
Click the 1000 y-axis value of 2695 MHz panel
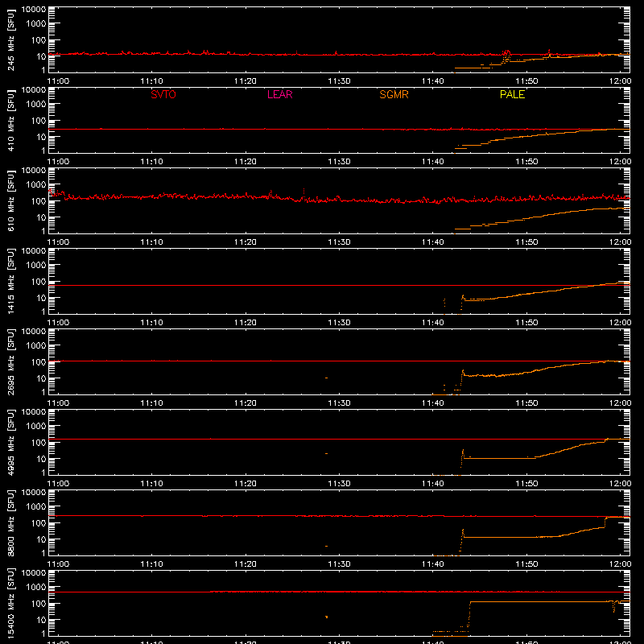coord(36,346)
